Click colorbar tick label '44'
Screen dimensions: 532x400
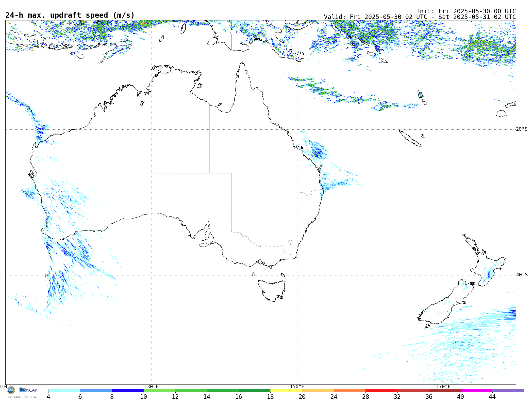pos(492,397)
